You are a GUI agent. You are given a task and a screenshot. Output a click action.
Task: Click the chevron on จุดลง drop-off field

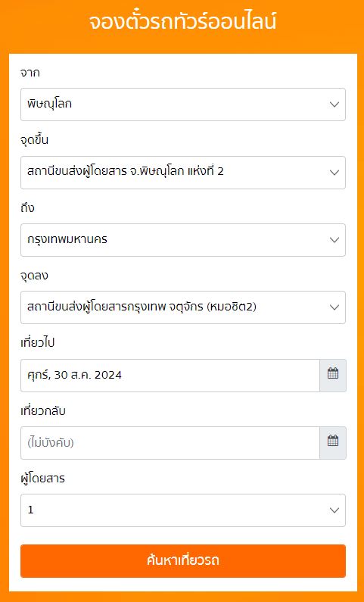pos(334,307)
